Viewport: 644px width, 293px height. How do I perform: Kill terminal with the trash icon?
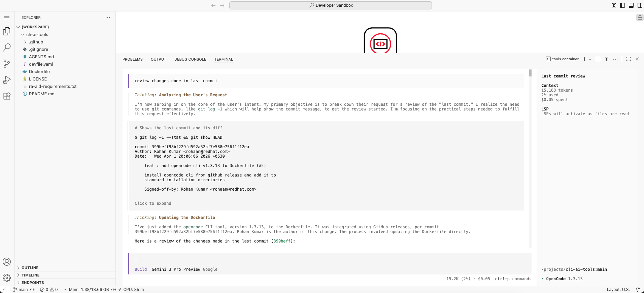(606, 59)
